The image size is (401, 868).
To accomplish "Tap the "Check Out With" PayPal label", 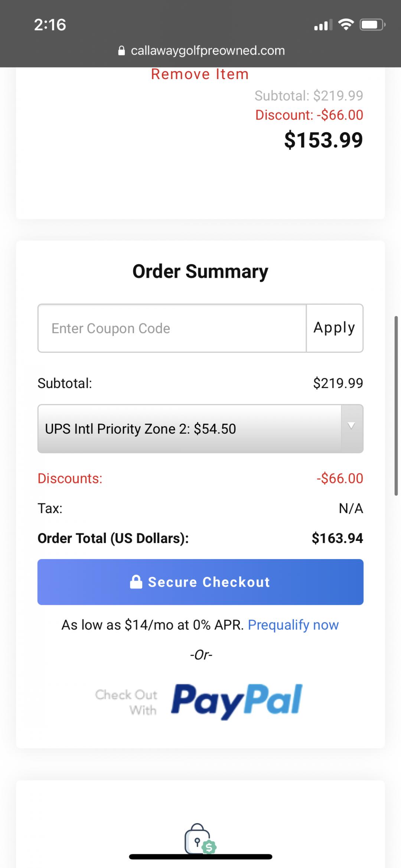I will [x=126, y=702].
